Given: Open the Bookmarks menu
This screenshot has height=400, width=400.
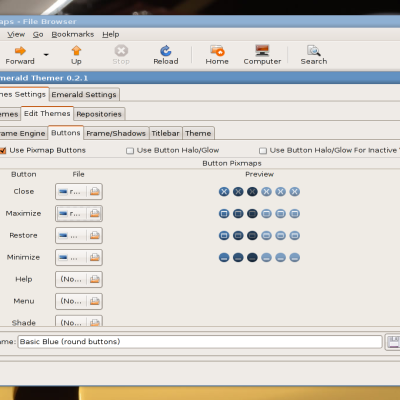Looking at the screenshot, I should (x=73, y=34).
